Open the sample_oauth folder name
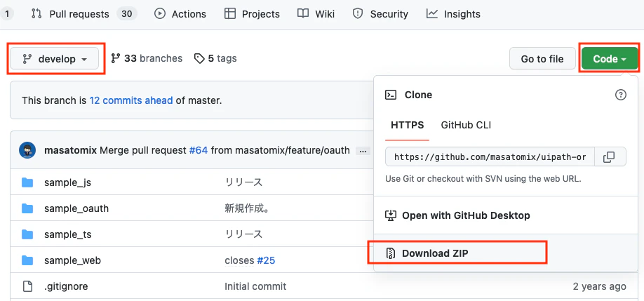The width and height of the screenshot is (644, 301). (x=76, y=208)
